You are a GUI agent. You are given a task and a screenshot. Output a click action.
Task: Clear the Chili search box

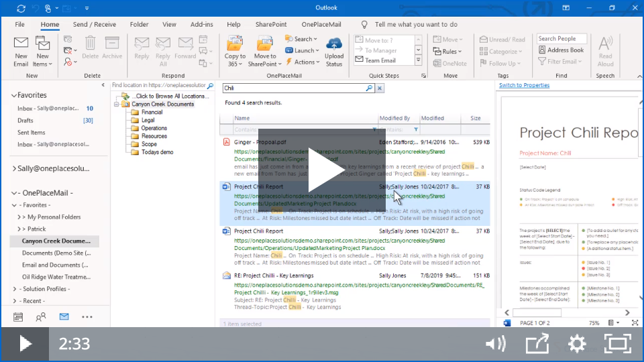click(x=380, y=88)
